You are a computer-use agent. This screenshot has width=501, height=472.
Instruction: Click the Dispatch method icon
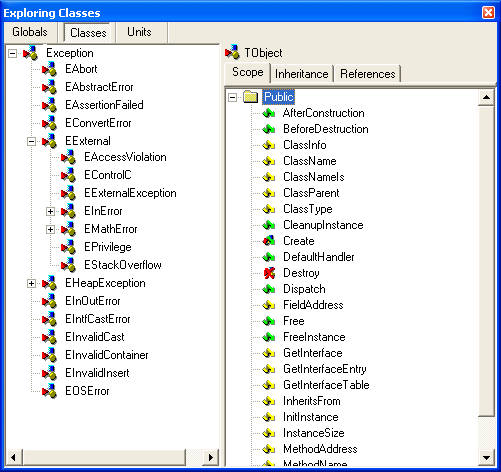tap(269, 289)
